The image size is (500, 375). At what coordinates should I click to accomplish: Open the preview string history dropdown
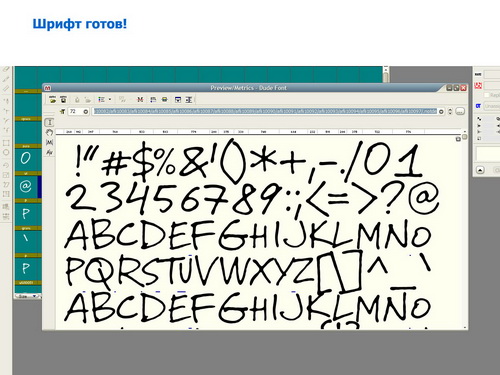click(x=441, y=111)
